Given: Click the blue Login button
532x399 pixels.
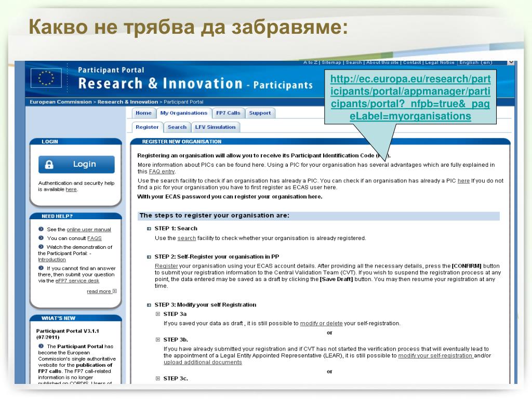Looking at the screenshot, I should tap(76, 165).
